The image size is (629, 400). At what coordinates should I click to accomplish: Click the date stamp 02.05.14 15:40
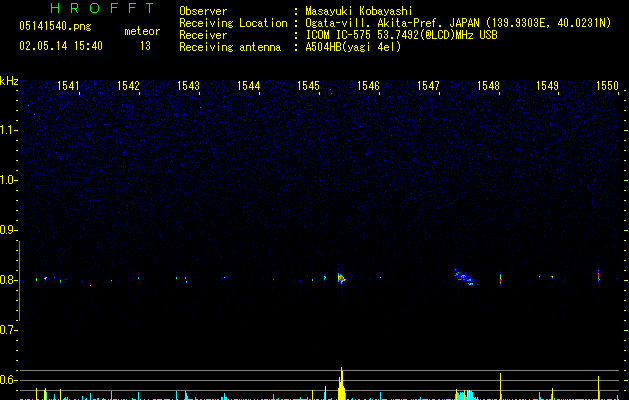(61, 46)
